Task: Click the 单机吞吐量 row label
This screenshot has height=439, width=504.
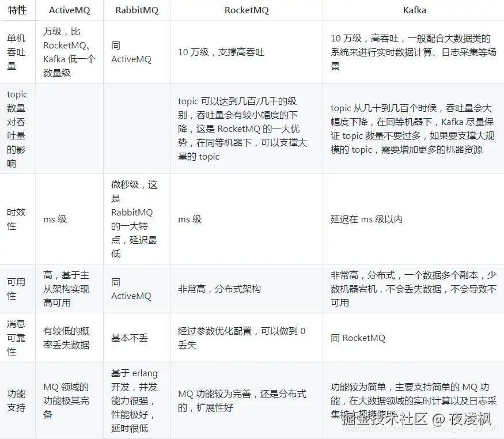Action: click(x=16, y=52)
